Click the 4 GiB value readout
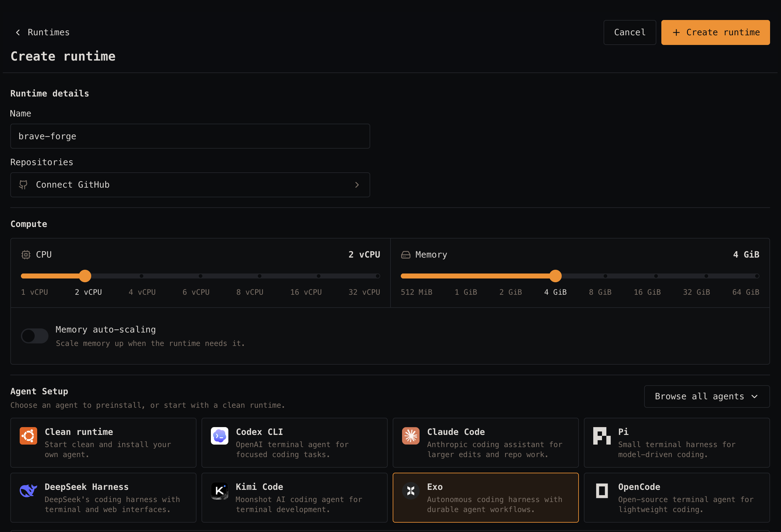781x532 pixels. coord(746,254)
